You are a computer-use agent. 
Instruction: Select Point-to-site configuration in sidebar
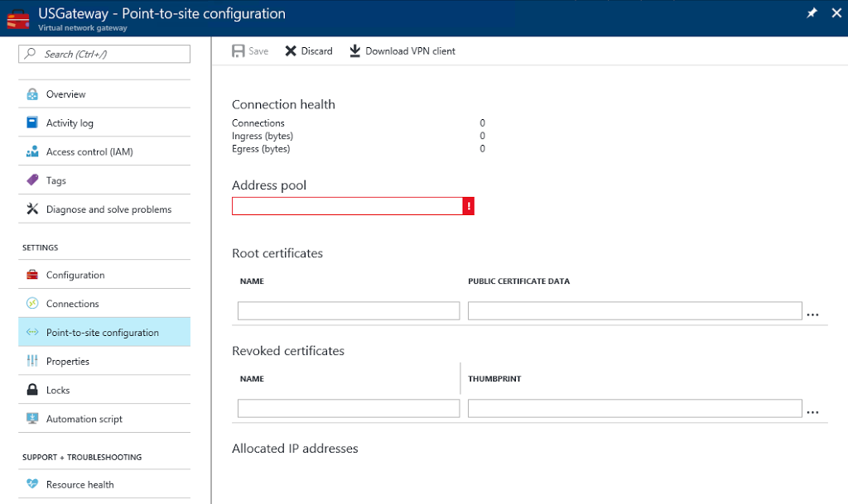pyautogui.click(x=104, y=332)
